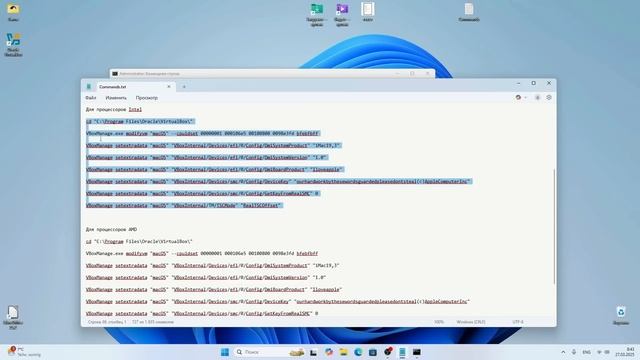Image resolution: width=640 pixels, height=360 pixels.
Task: Open the Файл menu in Notepad
Action: (91, 98)
